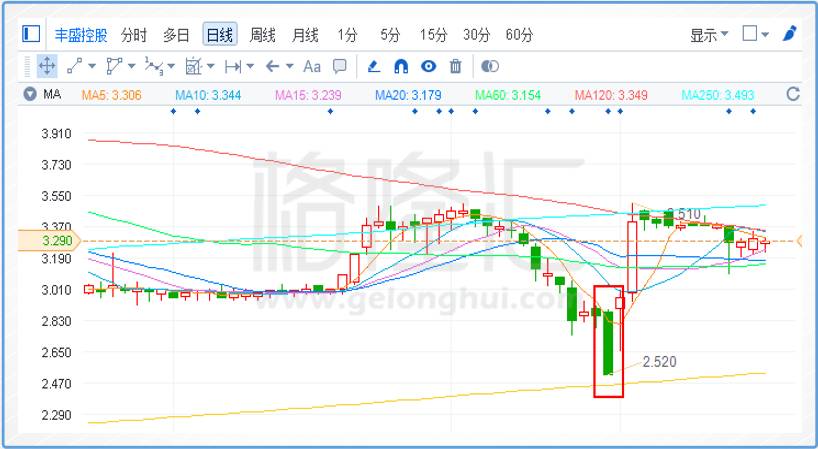
Task: Toggle the magnet snap mode
Action: 401,66
